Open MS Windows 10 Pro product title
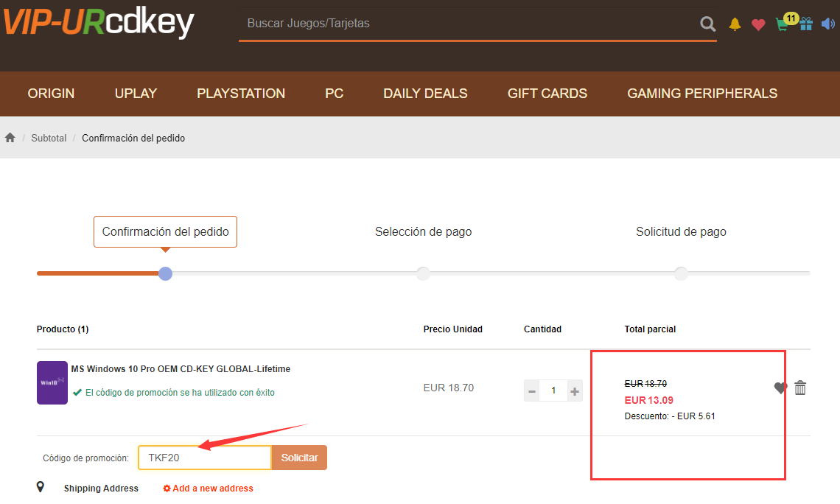The width and height of the screenshot is (840, 504). [181, 369]
